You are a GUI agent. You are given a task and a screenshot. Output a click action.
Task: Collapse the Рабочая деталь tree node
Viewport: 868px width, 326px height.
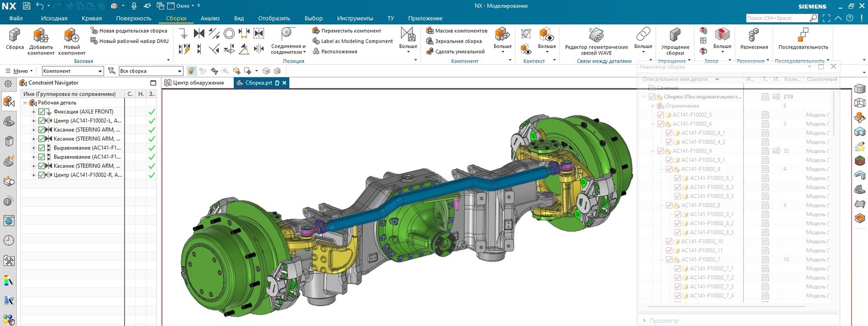[25, 102]
